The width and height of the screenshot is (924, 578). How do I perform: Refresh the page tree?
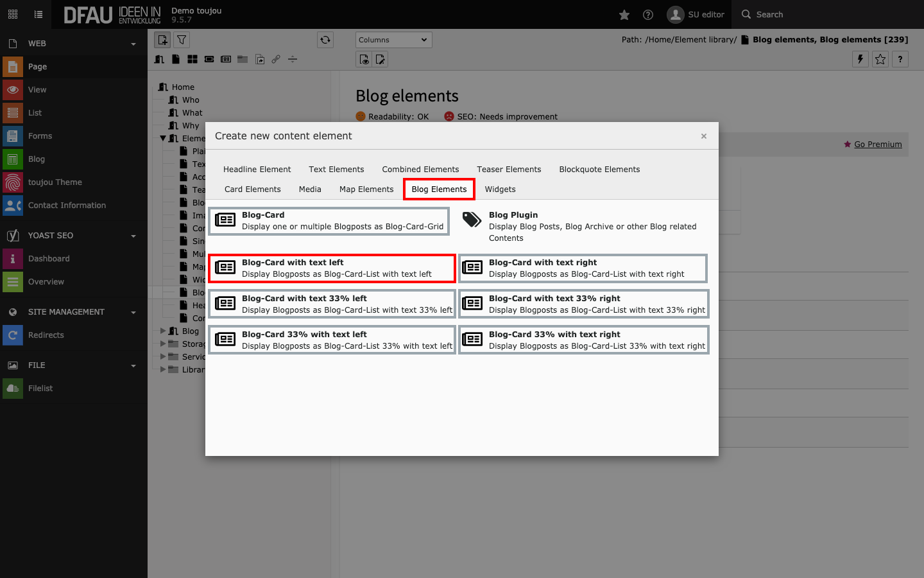click(325, 40)
